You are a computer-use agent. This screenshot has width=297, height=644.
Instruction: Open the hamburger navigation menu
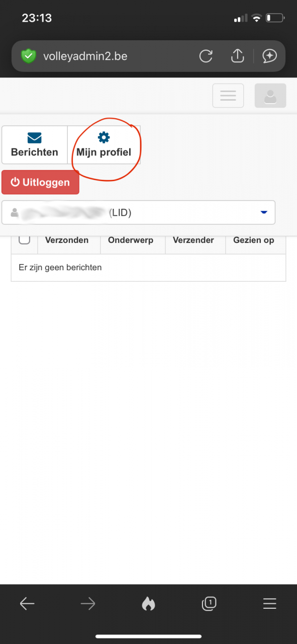coord(228,96)
